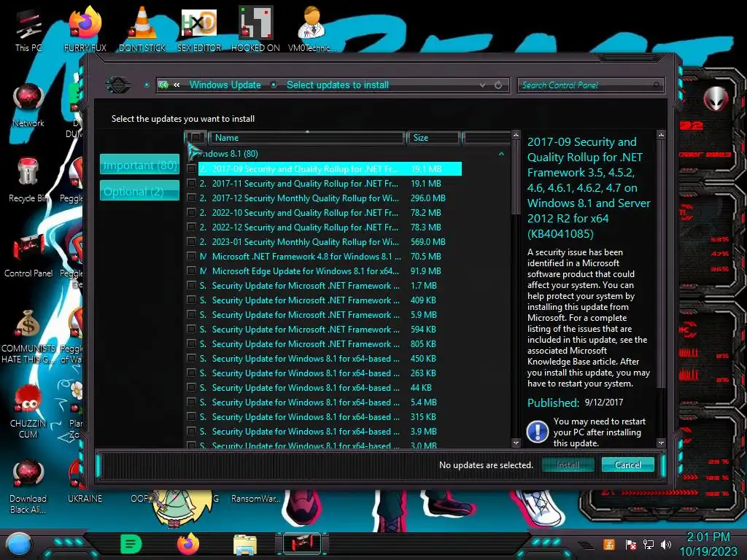
Task: Check Microsoft .NET Framework 4.8 update box
Action: click(191, 256)
